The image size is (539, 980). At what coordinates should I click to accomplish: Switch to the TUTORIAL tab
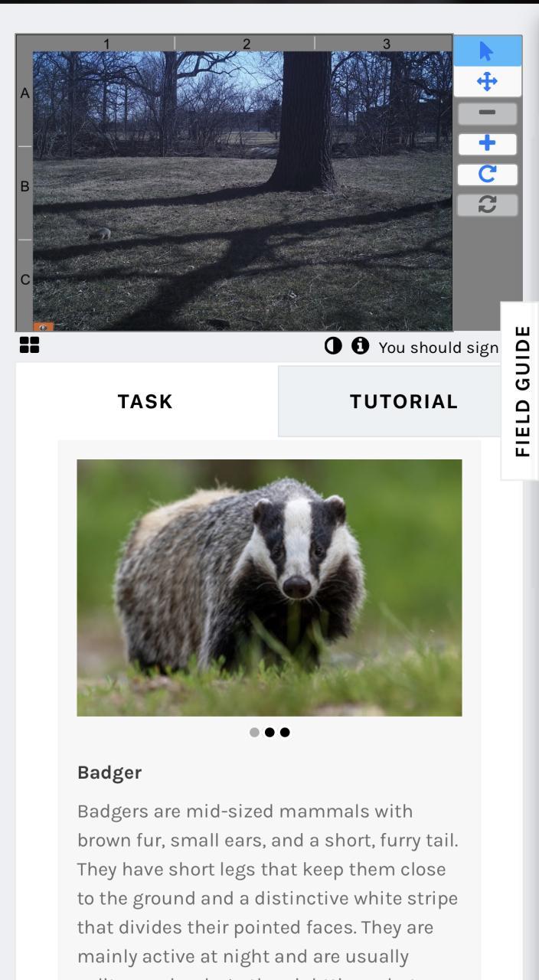click(x=403, y=401)
